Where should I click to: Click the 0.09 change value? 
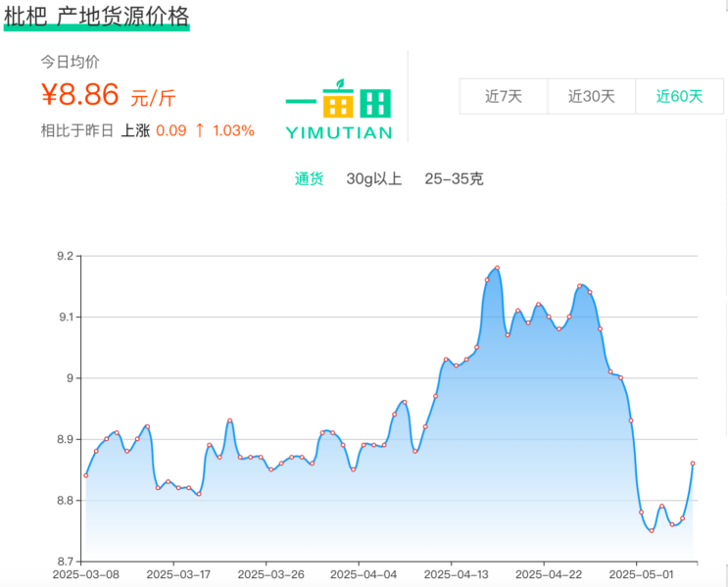[171, 130]
